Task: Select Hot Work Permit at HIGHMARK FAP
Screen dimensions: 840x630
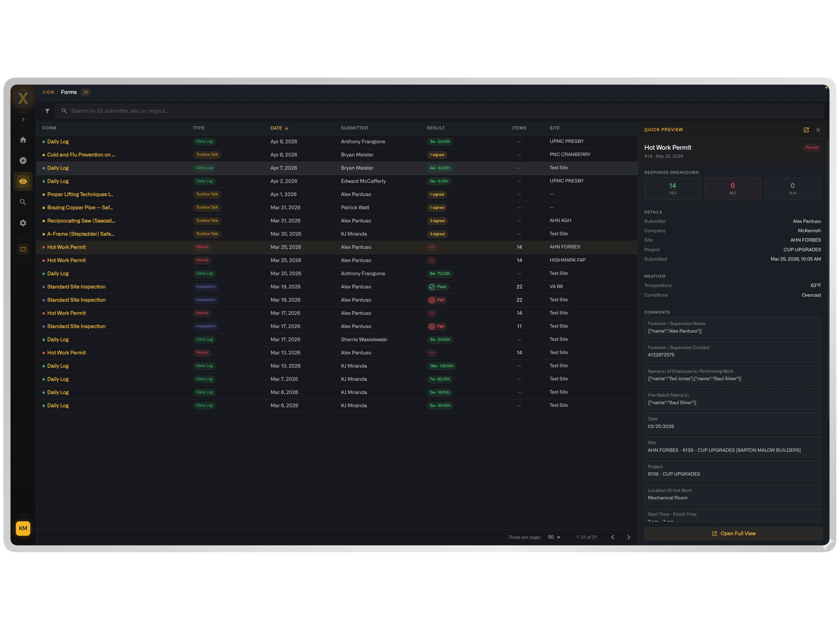Action: (x=336, y=261)
